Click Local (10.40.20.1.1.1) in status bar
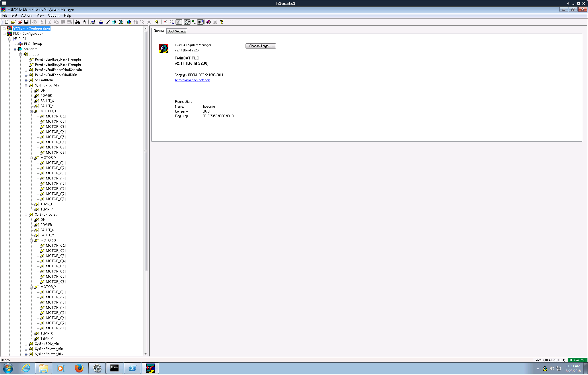588x375 pixels. pos(550,360)
